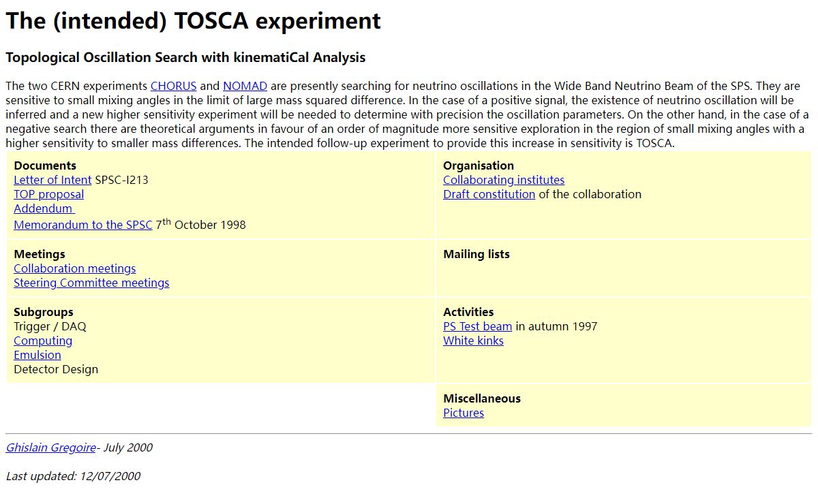
Task: Open the Emulsion subgroup link
Action: tap(37, 355)
